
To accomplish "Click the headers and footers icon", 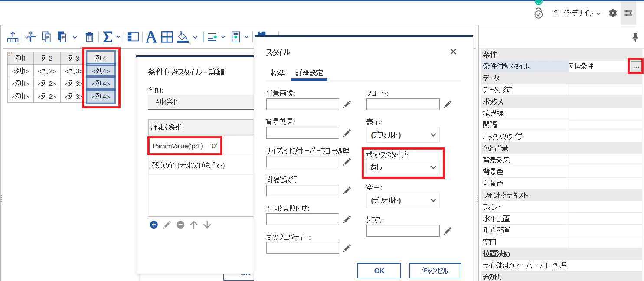I will pos(236,37).
